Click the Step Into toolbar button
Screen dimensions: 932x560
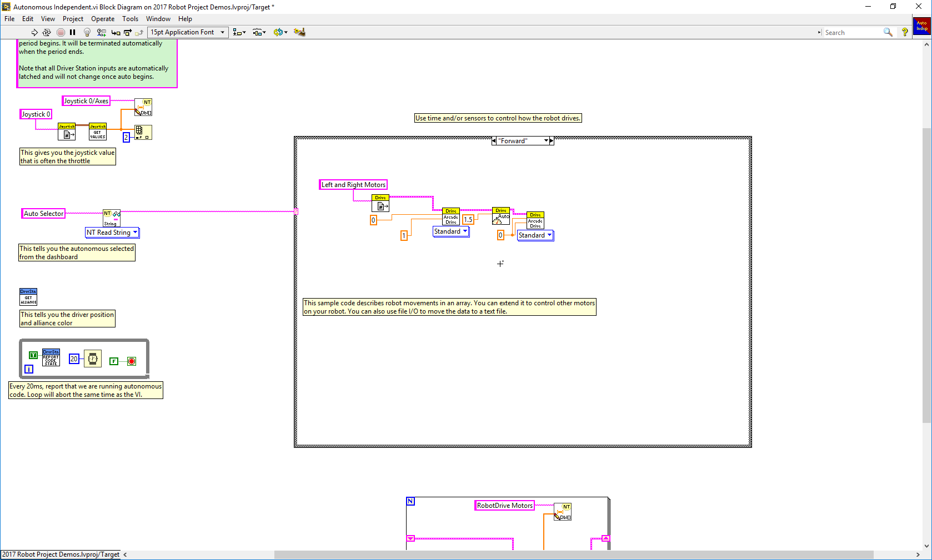[116, 32]
